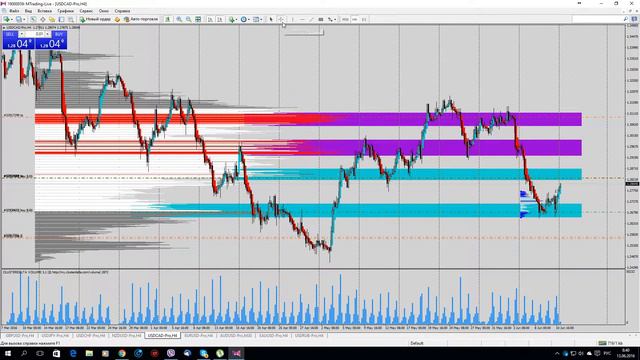Open a new chart window icon
This screenshot has width=640, height=360.
point(6,19)
